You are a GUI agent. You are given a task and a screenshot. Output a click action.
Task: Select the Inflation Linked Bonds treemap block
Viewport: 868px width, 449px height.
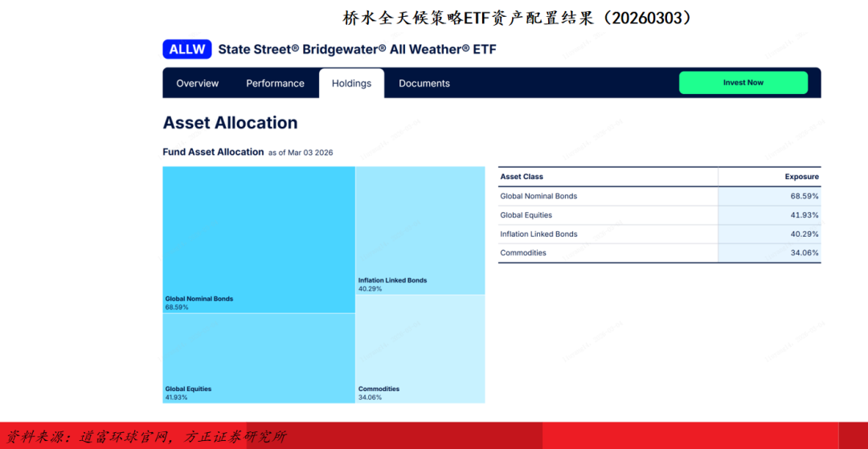point(420,231)
